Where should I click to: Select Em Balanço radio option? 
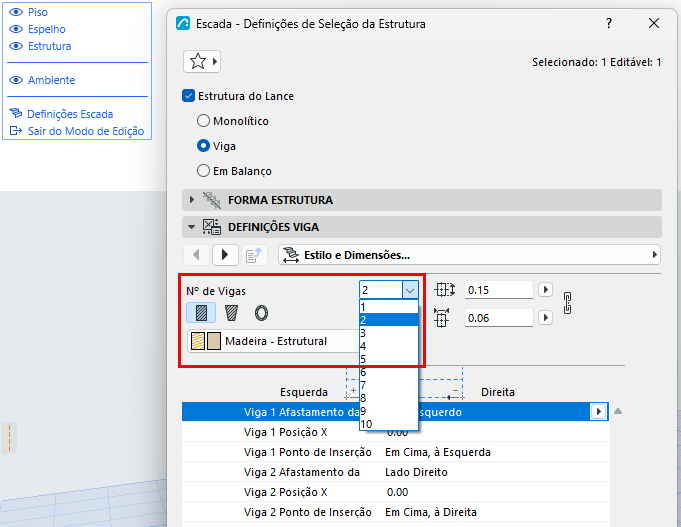[203, 171]
